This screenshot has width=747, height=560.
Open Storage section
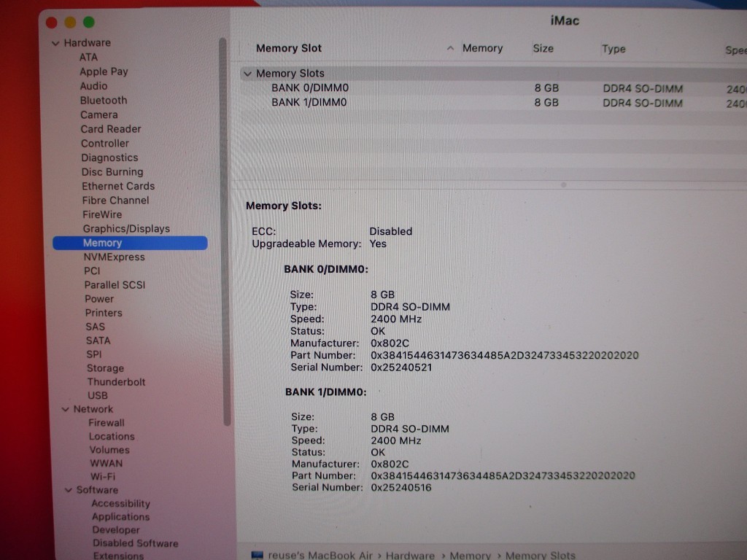(x=105, y=368)
